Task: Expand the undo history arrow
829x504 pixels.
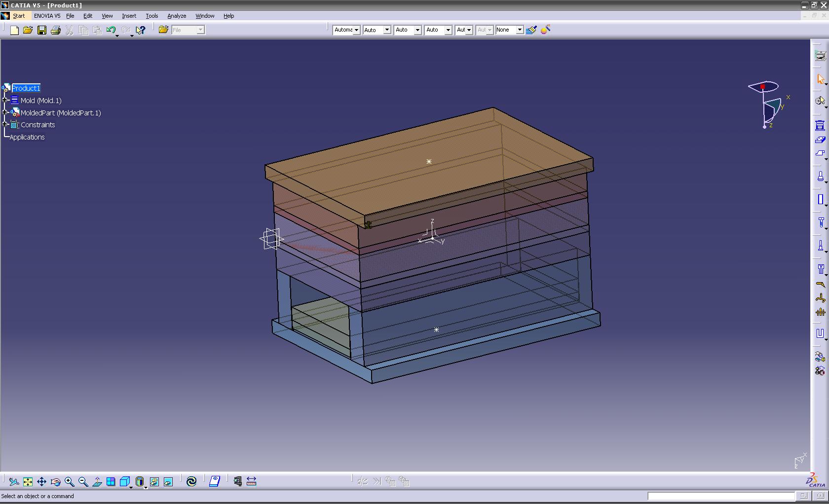Action: [x=117, y=36]
